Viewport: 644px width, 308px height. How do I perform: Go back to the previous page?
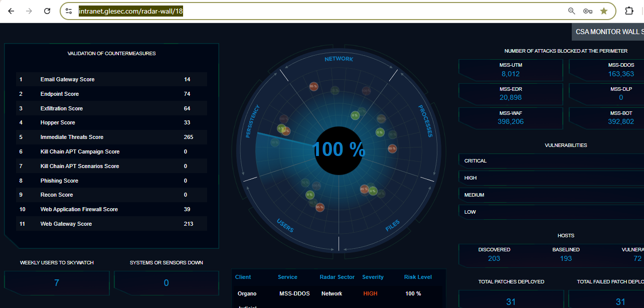pyautogui.click(x=11, y=11)
